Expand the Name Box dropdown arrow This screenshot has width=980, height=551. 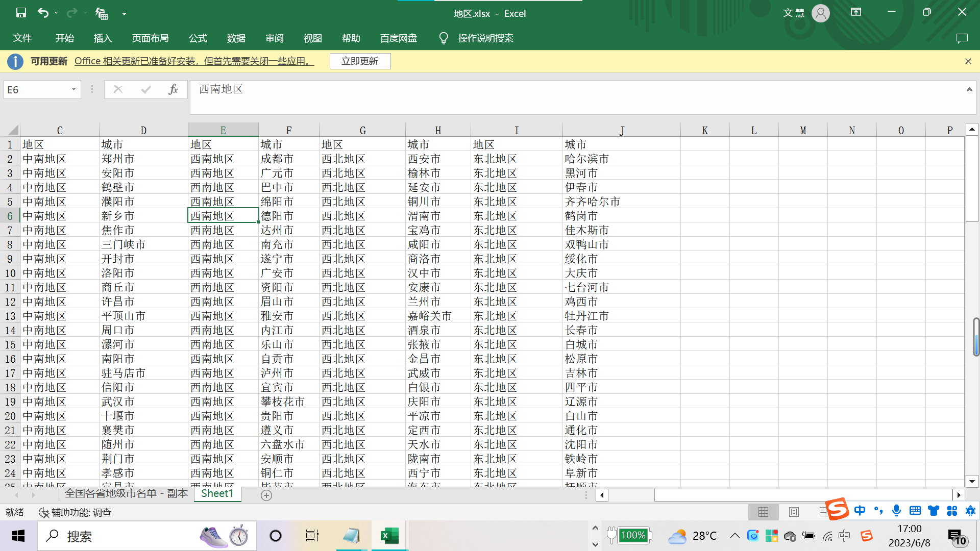coord(73,90)
